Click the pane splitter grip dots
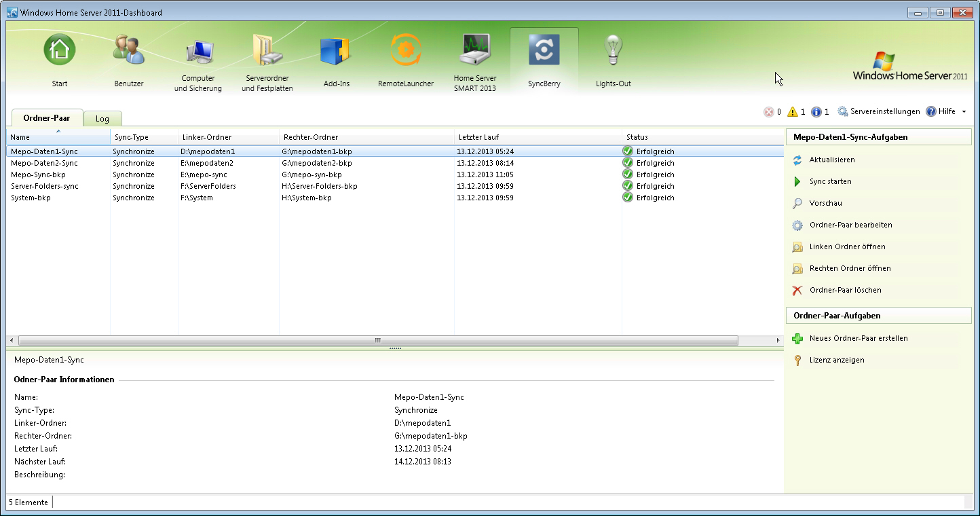This screenshot has height=516, width=980. [395, 348]
